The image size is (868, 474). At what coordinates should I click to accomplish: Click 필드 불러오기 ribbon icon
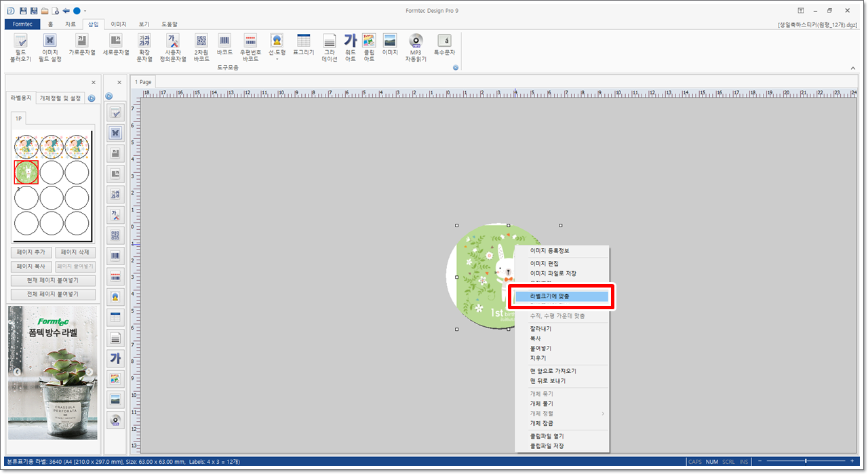(x=20, y=47)
